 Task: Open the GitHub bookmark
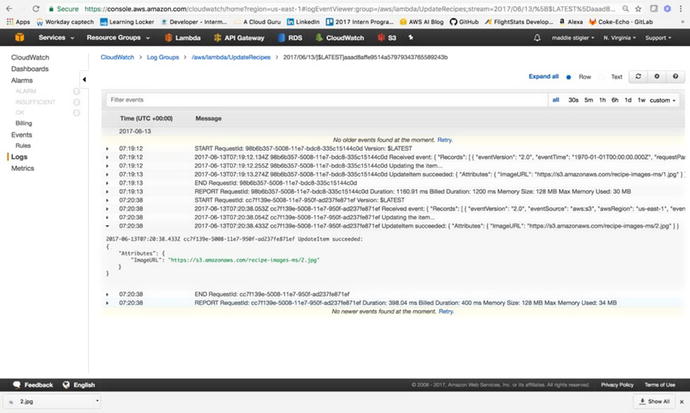pos(464,22)
